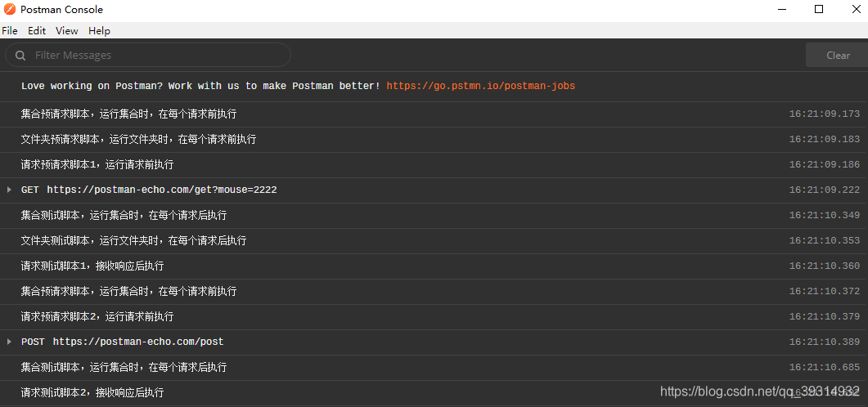Focus the Filter Messages search field
This screenshot has width=868, height=407.
pyautogui.click(x=148, y=56)
